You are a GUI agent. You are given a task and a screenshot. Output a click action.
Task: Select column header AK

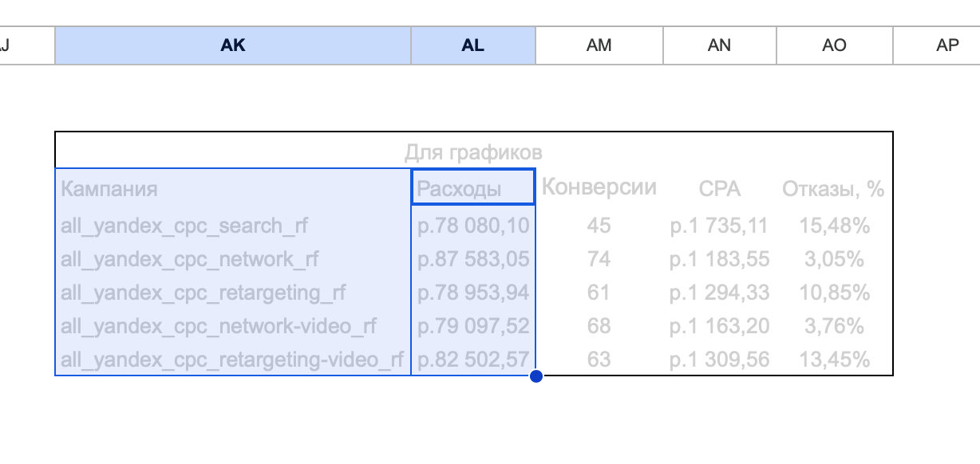tap(232, 45)
